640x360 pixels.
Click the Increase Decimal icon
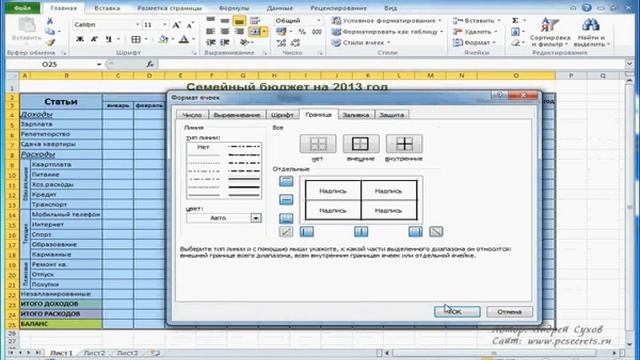tap(281, 42)
